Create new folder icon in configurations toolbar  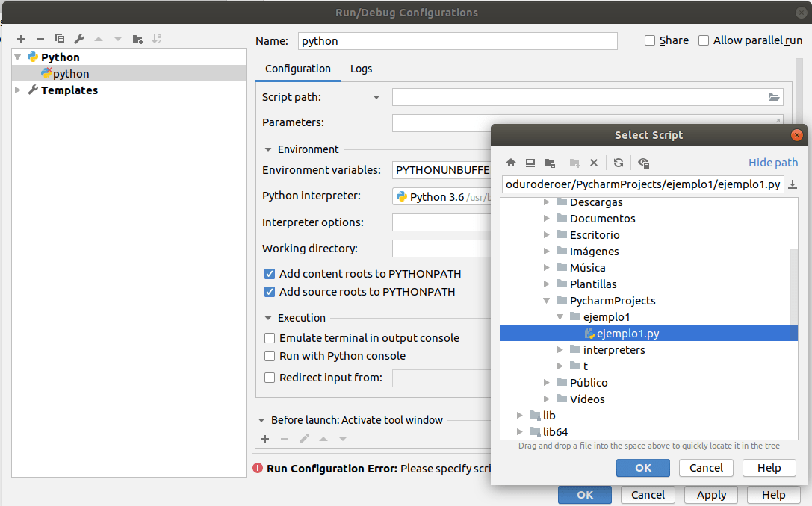pyautogui.click(x=137, y=39)
